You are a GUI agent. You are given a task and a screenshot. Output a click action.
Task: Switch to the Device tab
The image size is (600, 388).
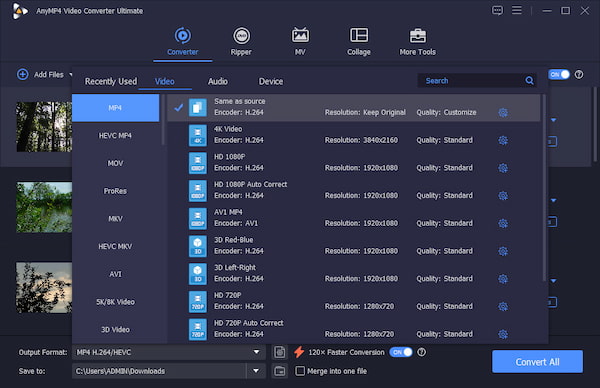[x=271, y=82]
